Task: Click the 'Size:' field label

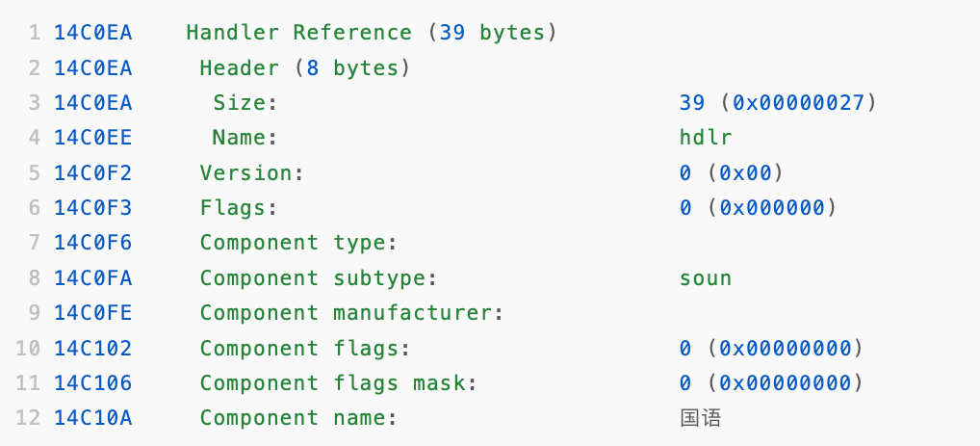Action: point(245,102)
